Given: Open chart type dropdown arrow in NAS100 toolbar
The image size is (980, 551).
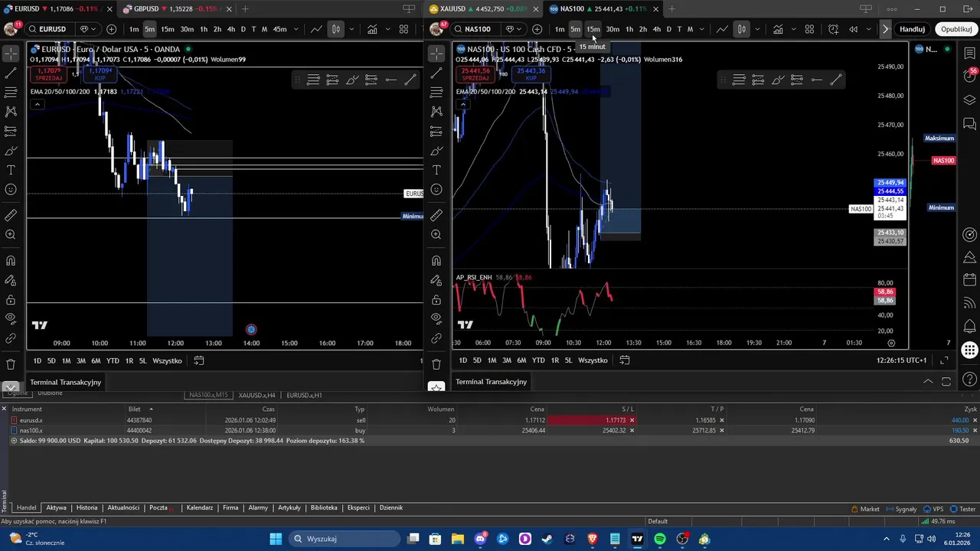Looking at the screenshot, I should 758,29.
